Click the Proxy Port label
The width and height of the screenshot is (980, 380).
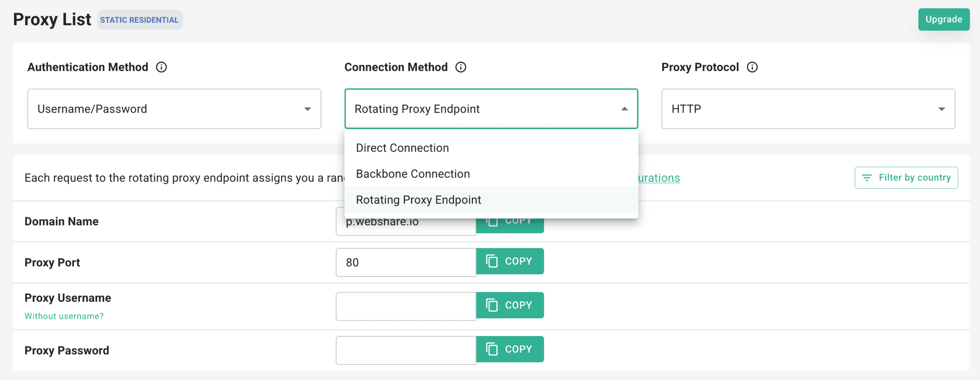click(x=52, y=262)
